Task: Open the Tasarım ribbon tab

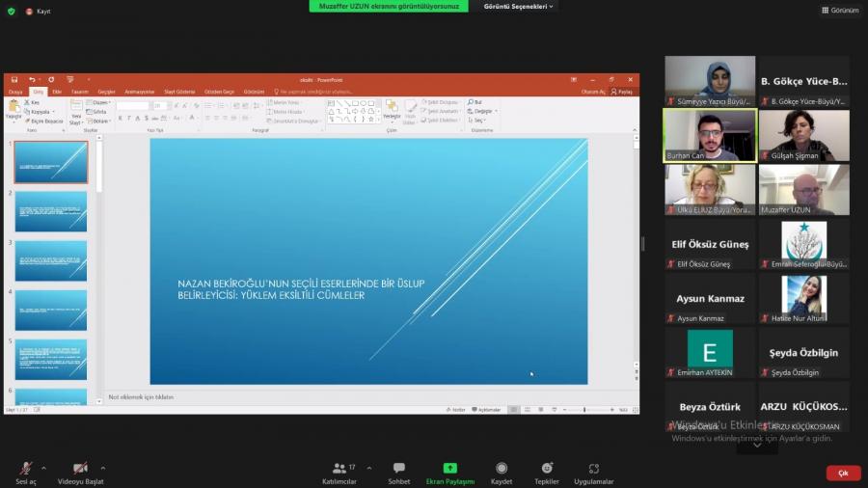Action: (79, 92)
